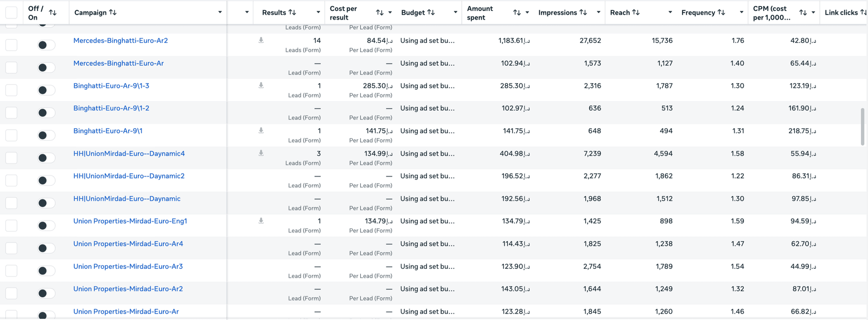868x320 pixels.
Task: Open Frequency column dropdown arrow
Action: 742,12
